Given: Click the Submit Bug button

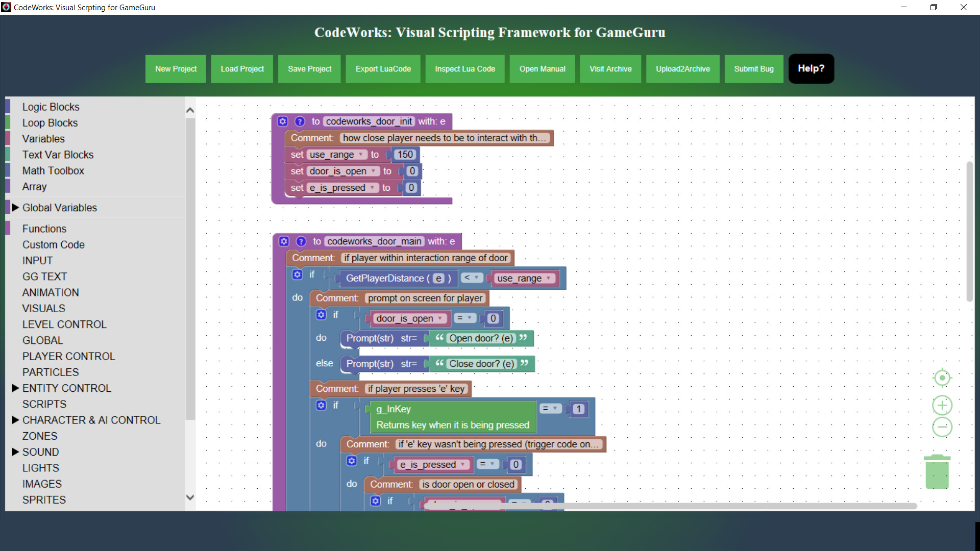Looking at the screenshot, I should pyautogui.click(x=754, y=68).
